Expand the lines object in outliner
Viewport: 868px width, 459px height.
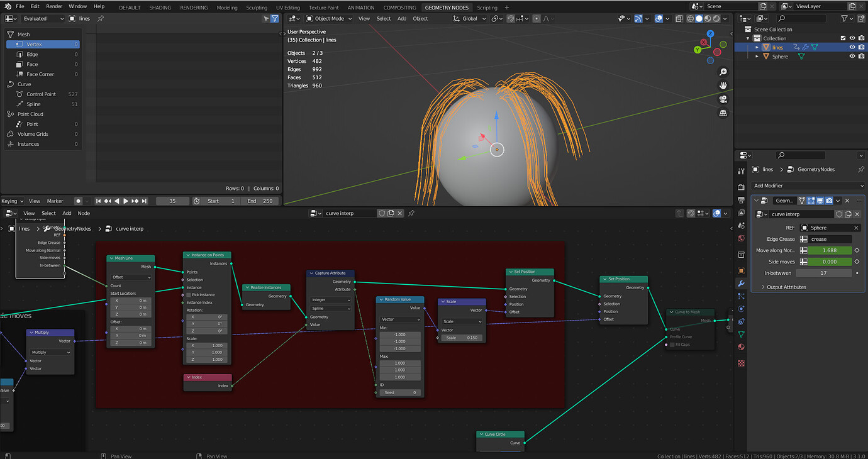757,47
